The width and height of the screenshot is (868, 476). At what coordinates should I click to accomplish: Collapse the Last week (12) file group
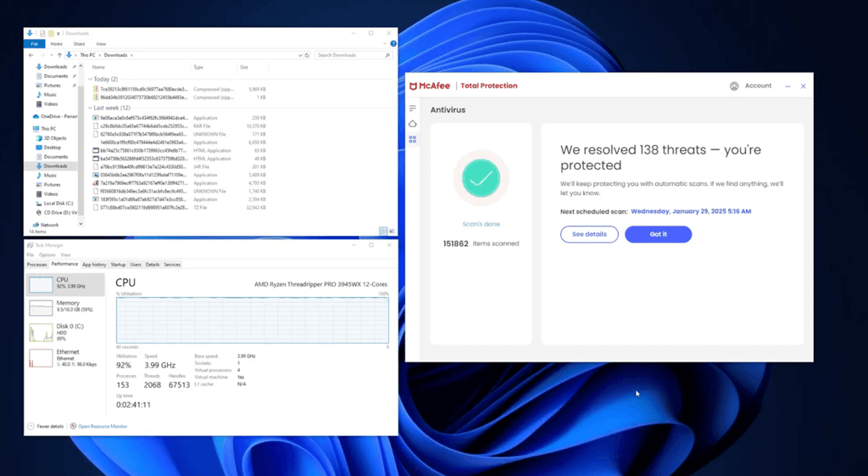coord(90,108)
